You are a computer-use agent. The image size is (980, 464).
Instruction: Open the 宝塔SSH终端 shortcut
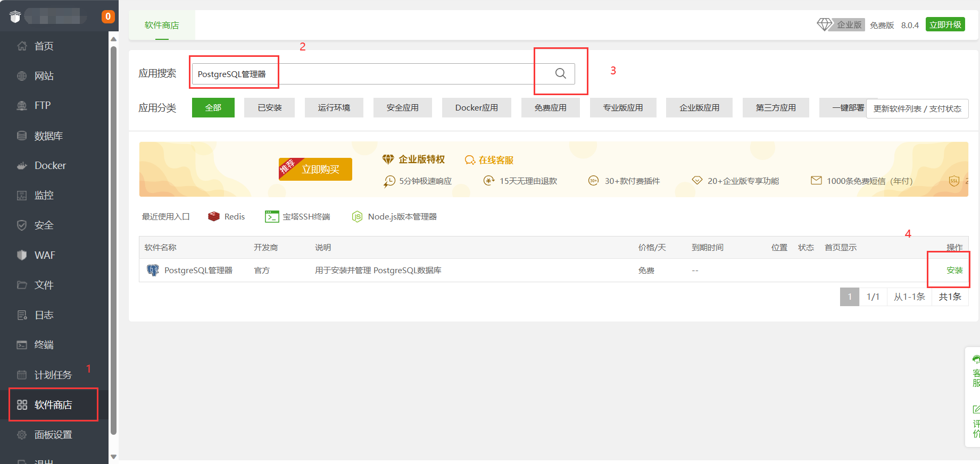298,217
